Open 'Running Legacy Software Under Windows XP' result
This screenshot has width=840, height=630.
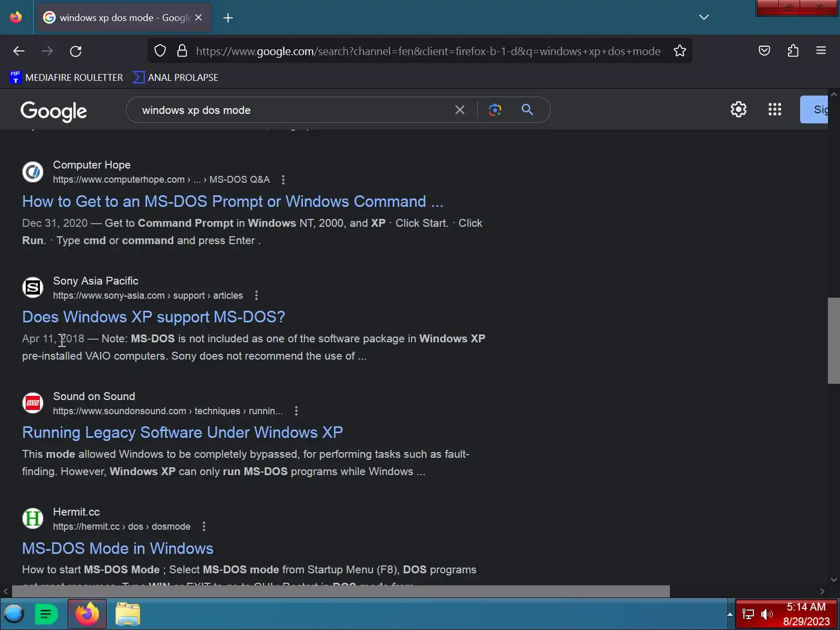(x=182, y=433)
